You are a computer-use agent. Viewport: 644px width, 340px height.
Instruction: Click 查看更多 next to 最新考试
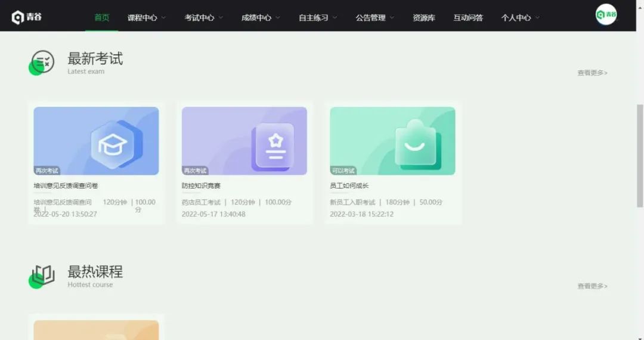[592, 73]
